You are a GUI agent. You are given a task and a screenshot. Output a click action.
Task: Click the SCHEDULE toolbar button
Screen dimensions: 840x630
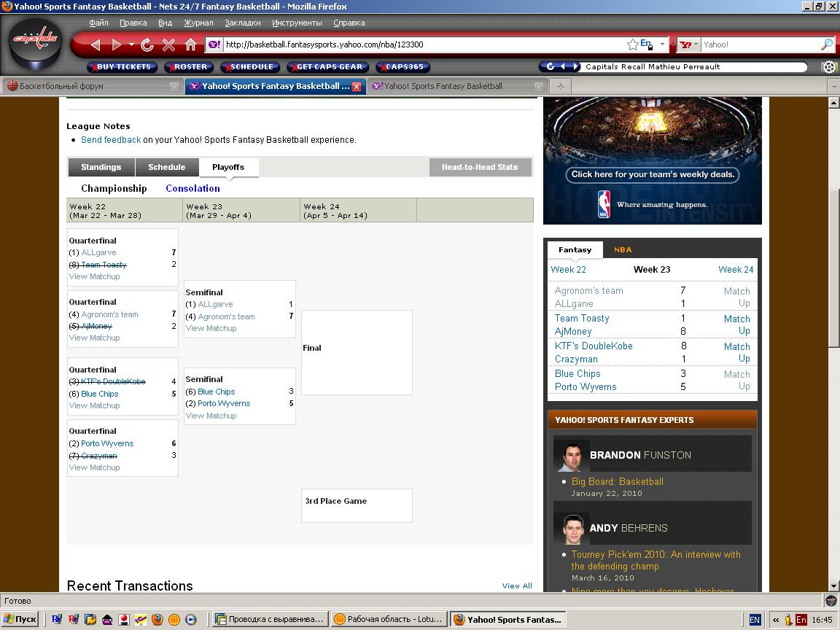(250, 67)
